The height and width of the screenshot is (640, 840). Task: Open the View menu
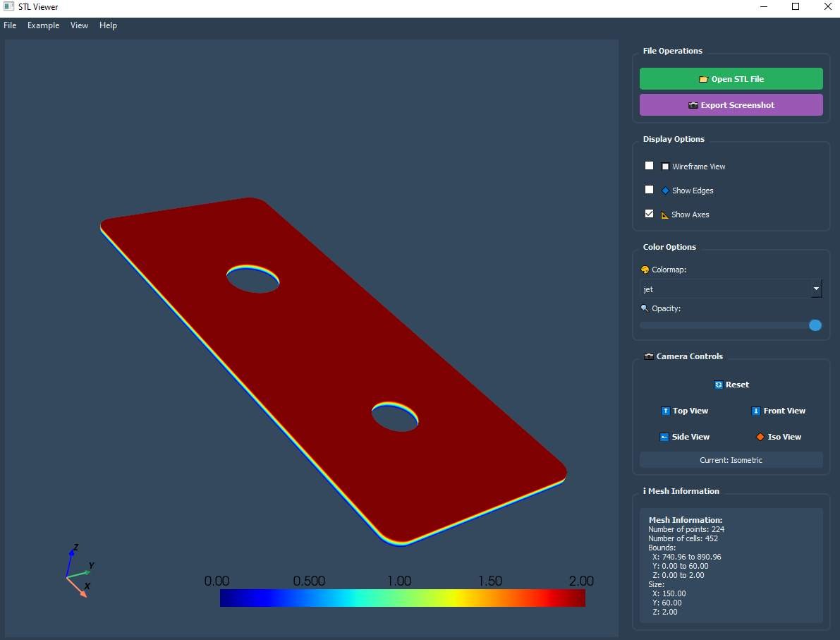[x=79, y=25]
